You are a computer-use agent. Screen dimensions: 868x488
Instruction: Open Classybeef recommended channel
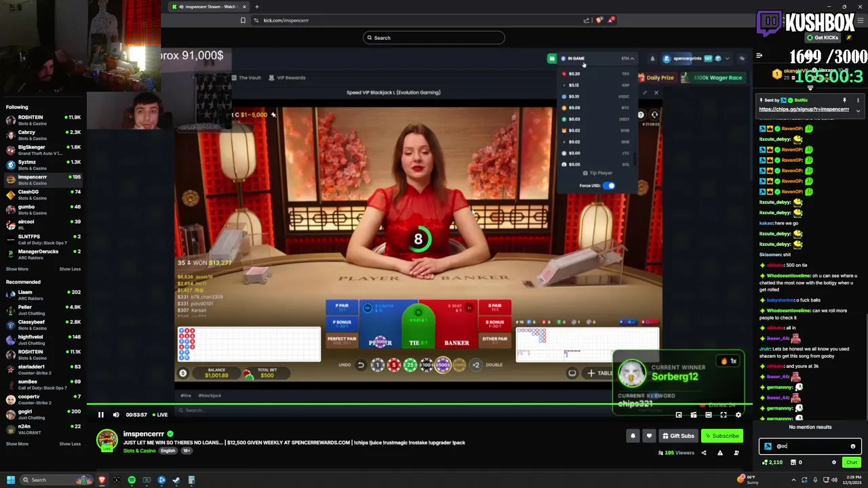pos(43,325)
